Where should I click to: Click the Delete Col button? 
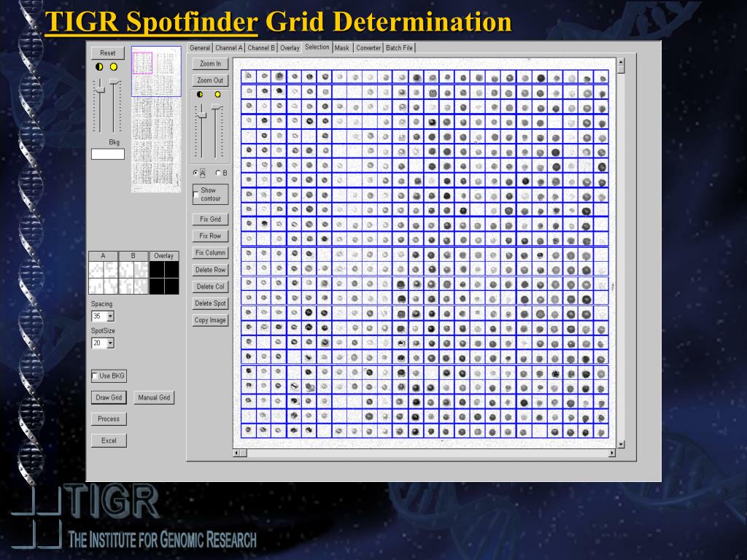click(210, 287)
